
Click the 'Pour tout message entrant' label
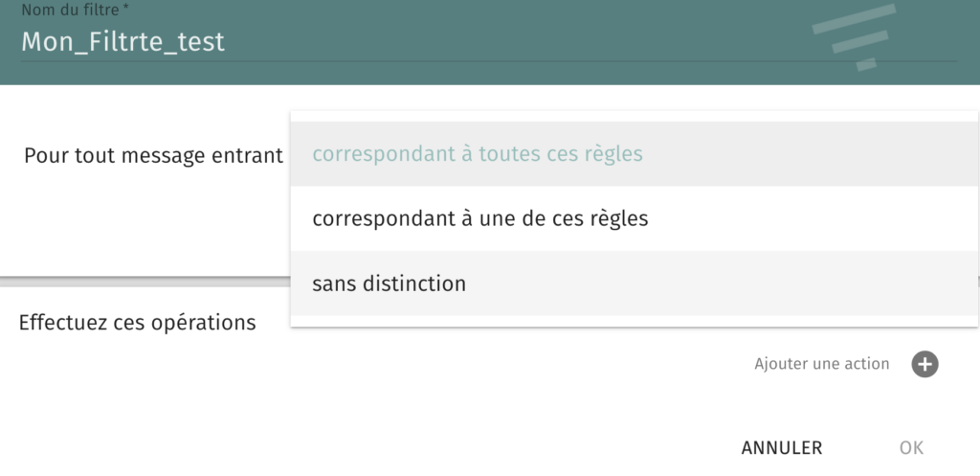pos(153,155)
